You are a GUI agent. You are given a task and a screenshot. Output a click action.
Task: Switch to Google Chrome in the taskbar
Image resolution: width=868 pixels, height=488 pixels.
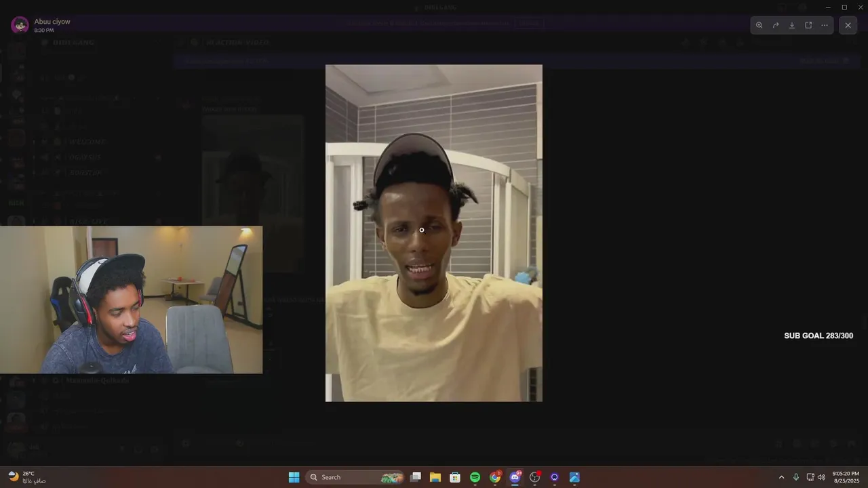(x=495, y=477)
